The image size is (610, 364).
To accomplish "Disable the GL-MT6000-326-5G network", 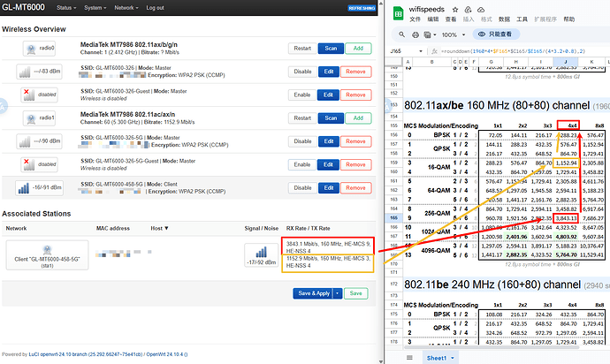I will click(303, 140).
